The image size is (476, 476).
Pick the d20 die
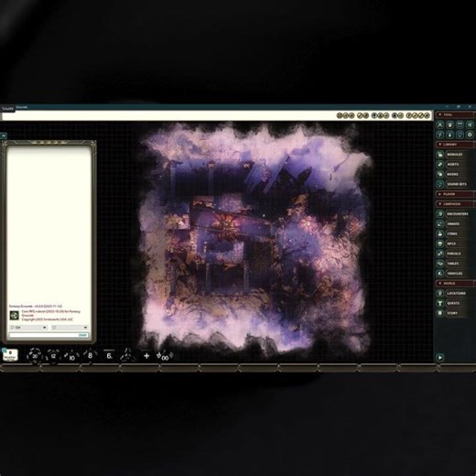coord(35,356)
